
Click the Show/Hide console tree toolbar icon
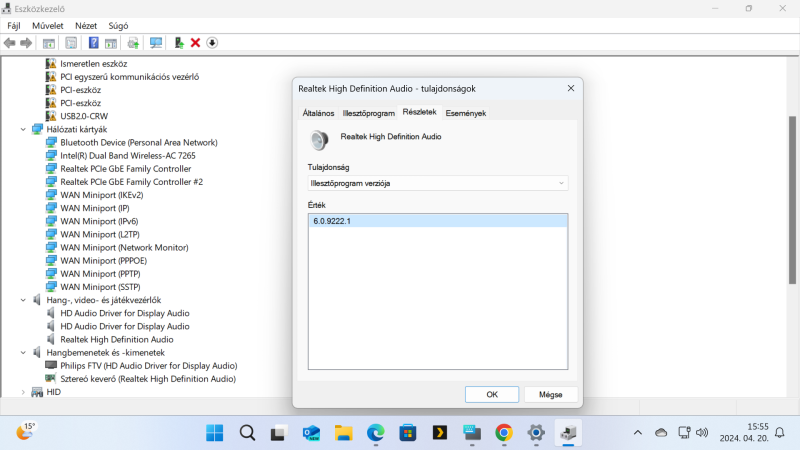tap(49, 43)
